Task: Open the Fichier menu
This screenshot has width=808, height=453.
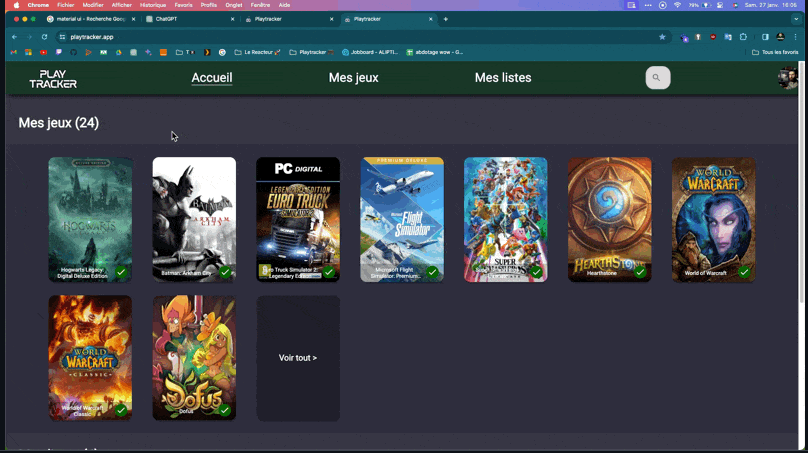Action: tap(65, 5)
